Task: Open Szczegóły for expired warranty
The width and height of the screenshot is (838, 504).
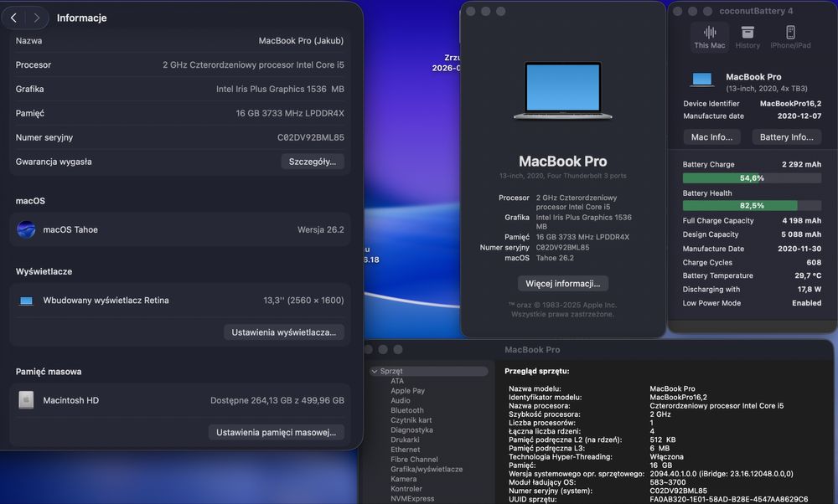Action: pyautogui.click(x=313, y=162)
